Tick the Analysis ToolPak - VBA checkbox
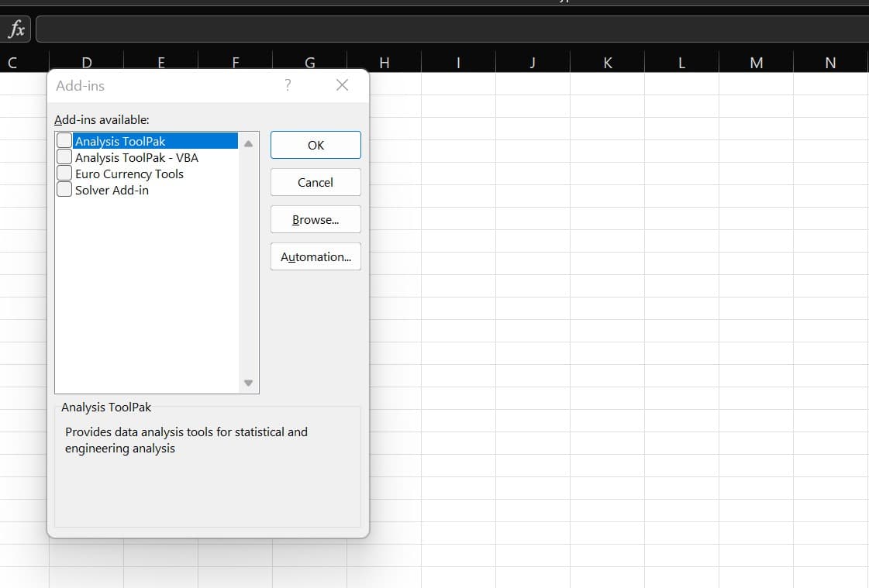Screen dimensions: 869x588 tap(64, 157)
